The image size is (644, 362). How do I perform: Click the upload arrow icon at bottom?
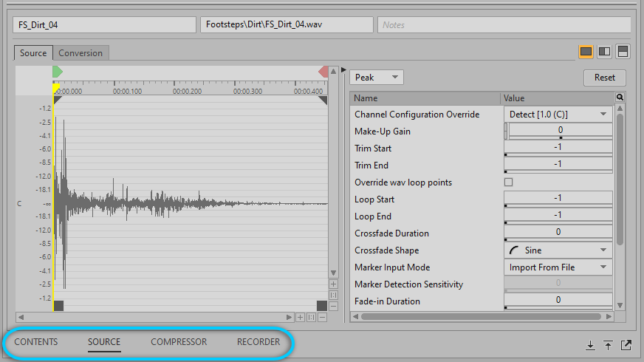pyautogui.click(x=608, y=344)
